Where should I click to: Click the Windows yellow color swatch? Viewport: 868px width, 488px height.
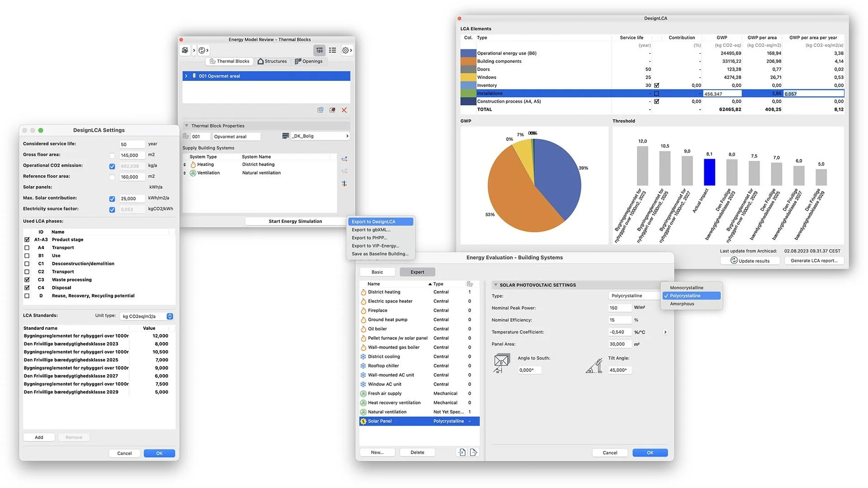[468, 77]
